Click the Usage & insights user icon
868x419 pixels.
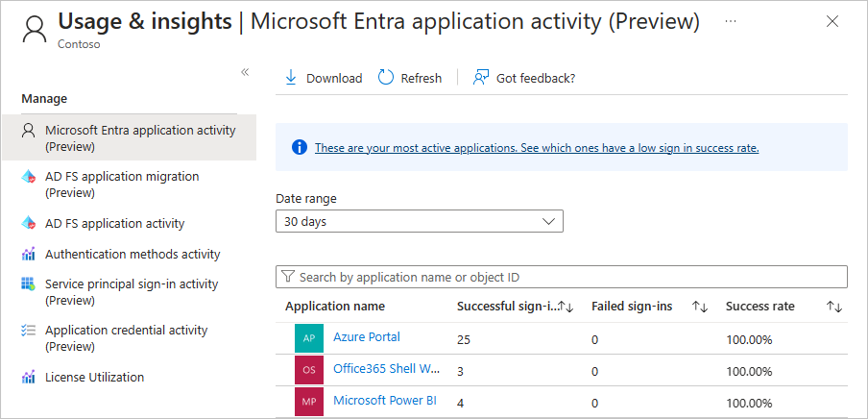pos(35,30)
